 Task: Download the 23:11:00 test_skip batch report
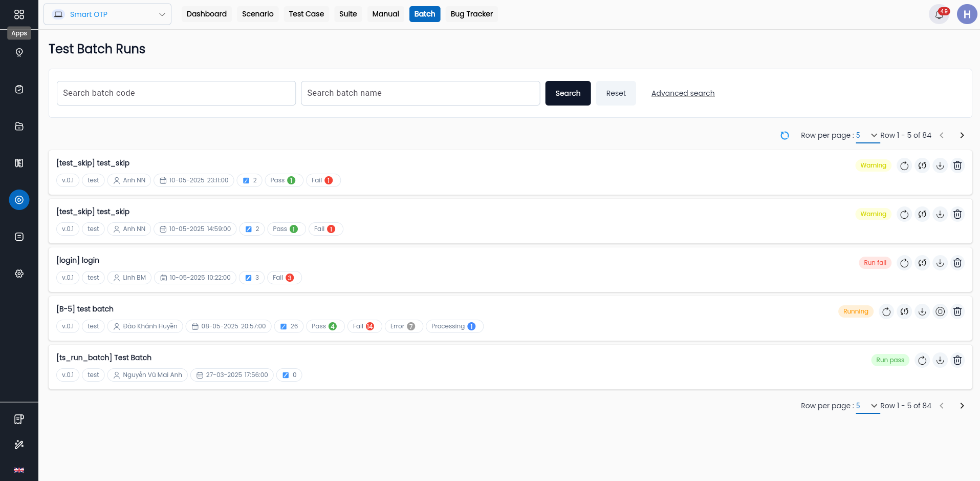tap(940, 165)
